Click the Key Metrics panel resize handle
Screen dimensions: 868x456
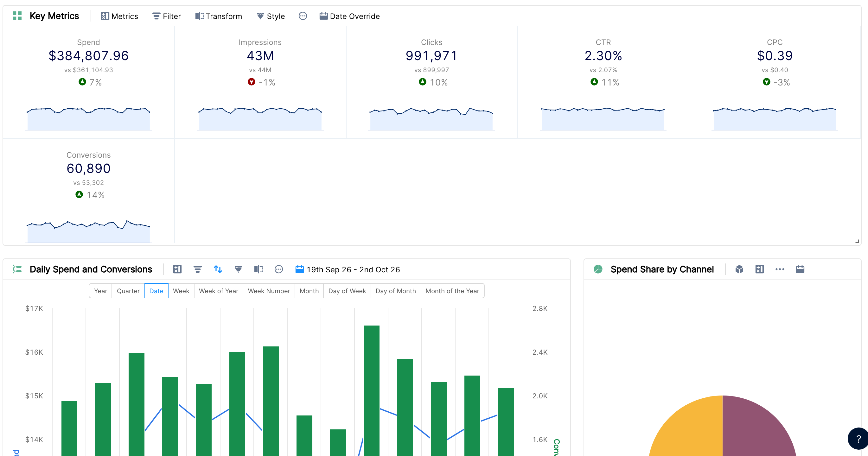click(857, 241)
